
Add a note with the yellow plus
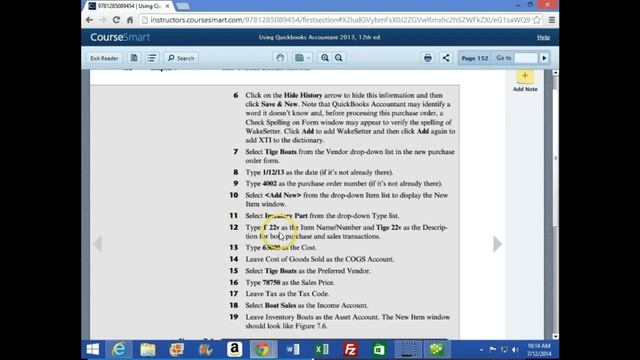coord(525,76)
